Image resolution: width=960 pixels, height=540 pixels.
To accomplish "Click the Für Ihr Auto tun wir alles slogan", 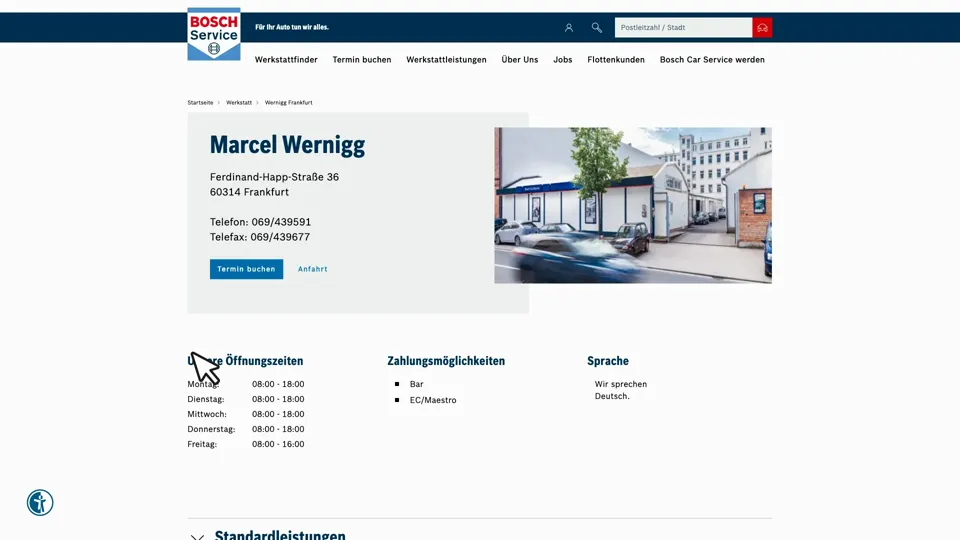I will point(292,27).
